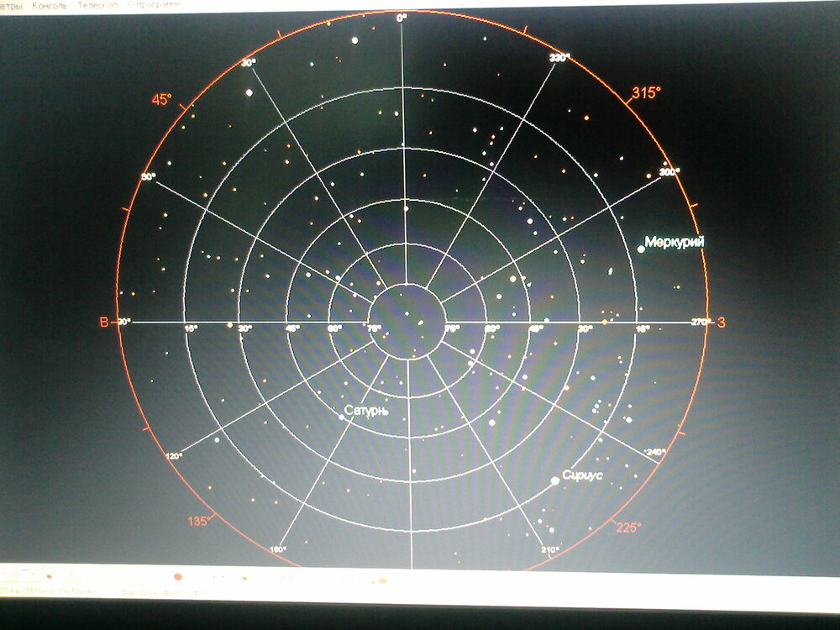Click the Сатурн text label

366,411
